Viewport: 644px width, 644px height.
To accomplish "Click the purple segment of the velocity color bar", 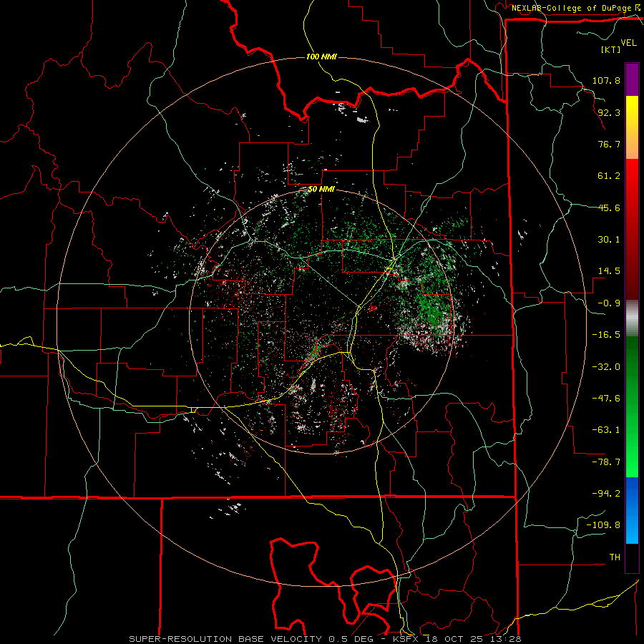I will tap(632, 79).
